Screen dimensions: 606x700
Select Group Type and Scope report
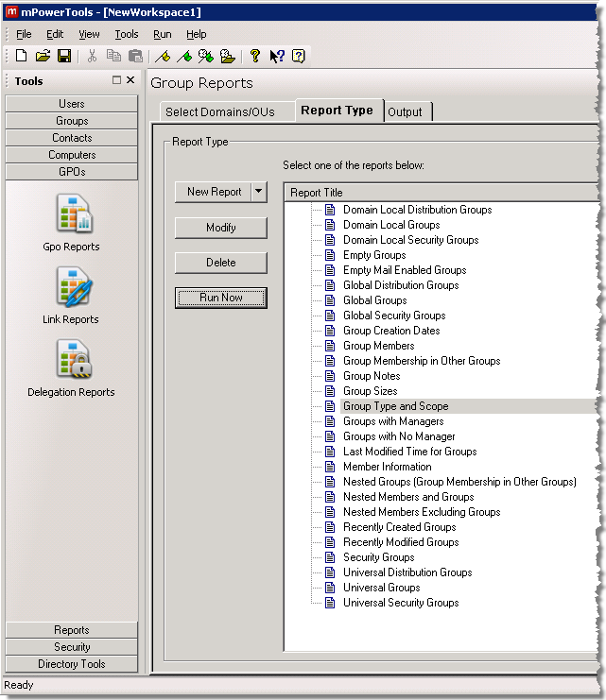point(395,406)
